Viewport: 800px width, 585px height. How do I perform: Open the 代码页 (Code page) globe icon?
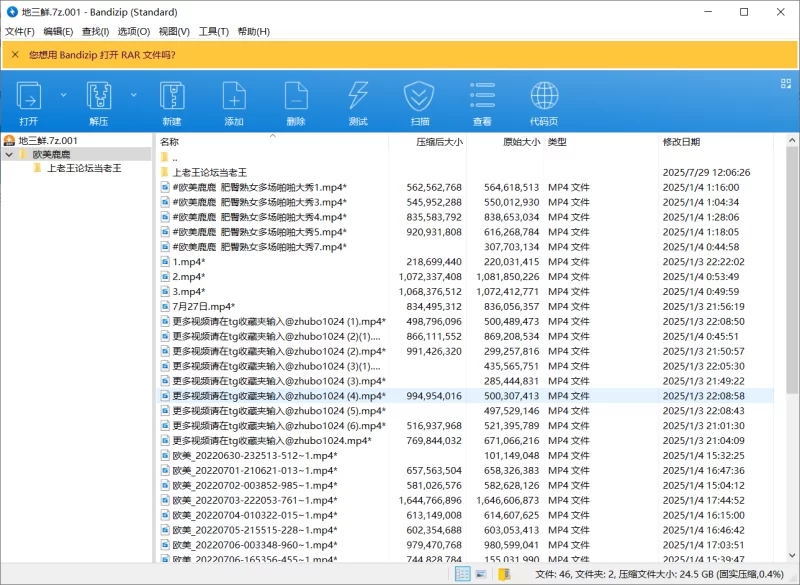tap(544, 95)
